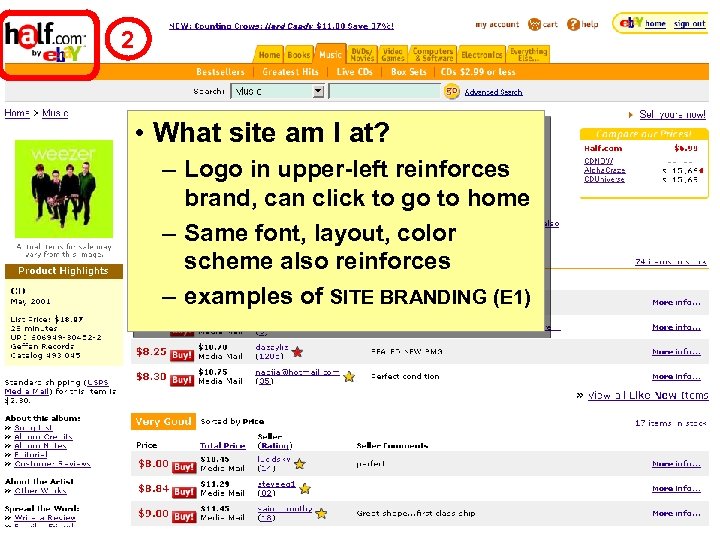The height and width of the screenshot is (540, 720).
Task: Click Buy! button for $8.84 item
Action: pyautogui.click(x=184, y=492)
